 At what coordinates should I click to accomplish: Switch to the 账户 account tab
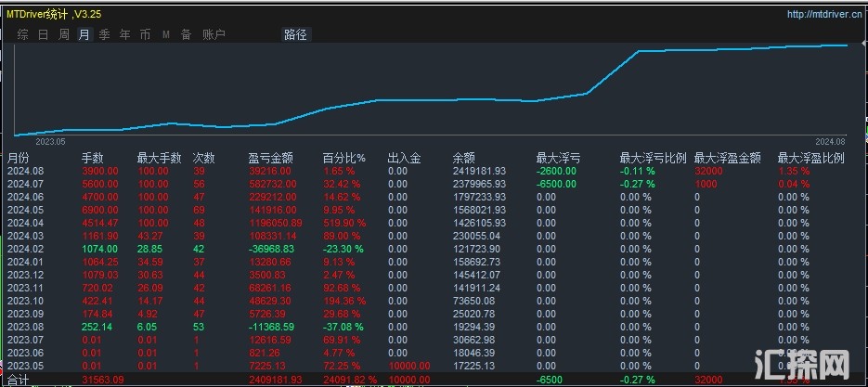pyautogui.click(x=214, y=34)
